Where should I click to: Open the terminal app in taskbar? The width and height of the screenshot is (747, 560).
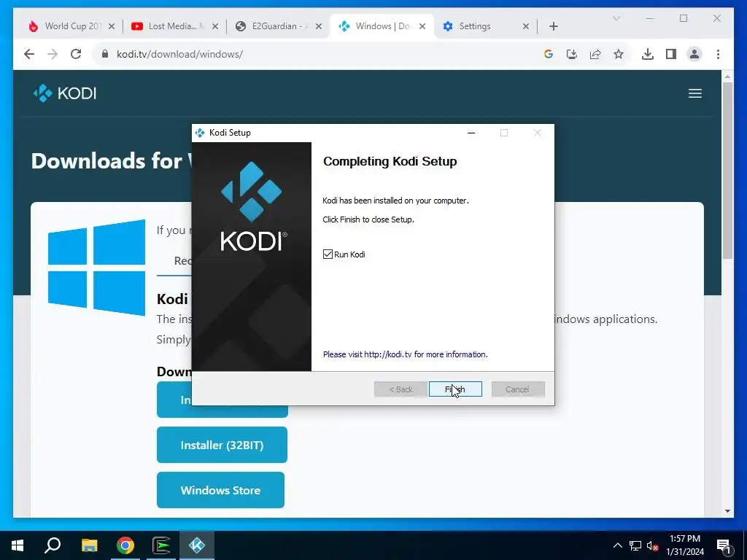161,545
